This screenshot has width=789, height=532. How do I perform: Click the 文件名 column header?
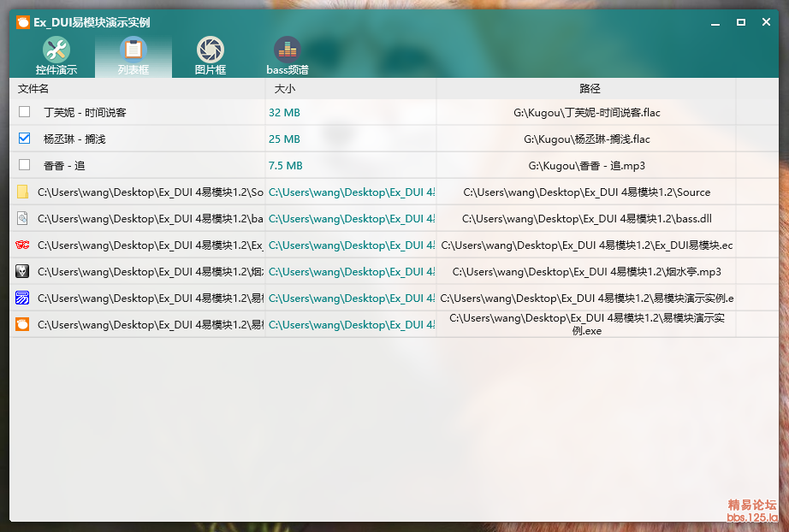coord(34,89)
